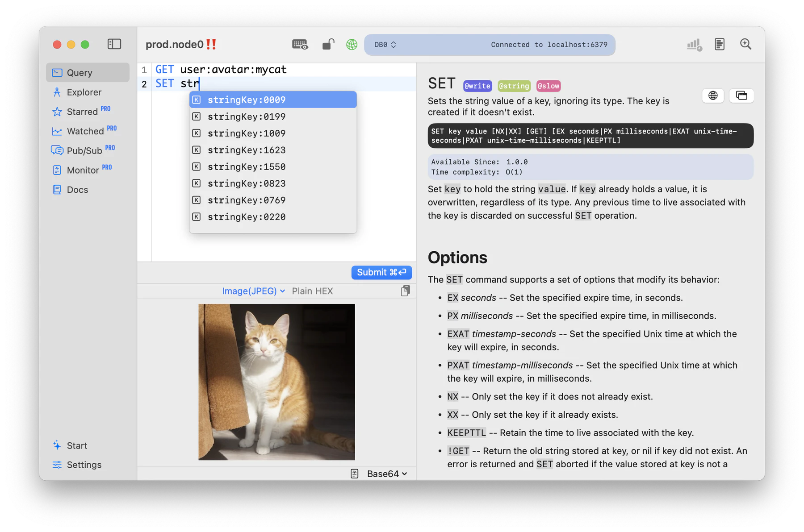The image size is (804, 532).
Task: Click the Base64 encoding icon at bottom
Action: [354, 473]
